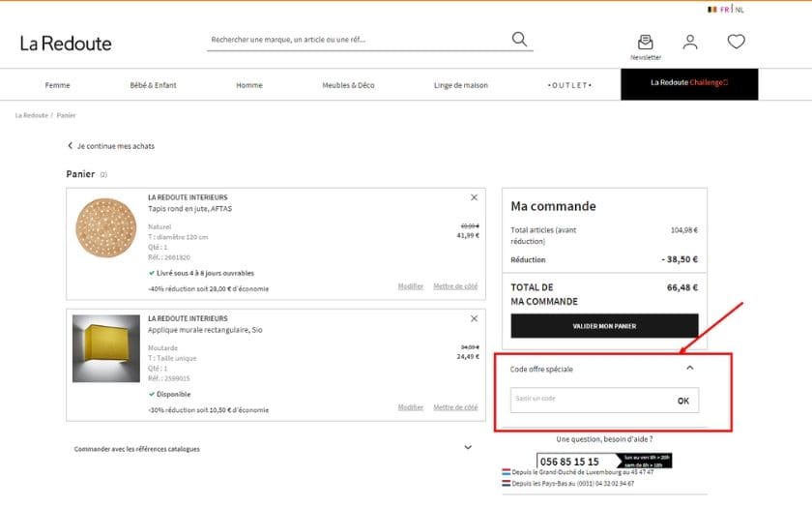Screen dimensions: 812x508
Task: Switch language to FR
Action: tap(724, 10)
